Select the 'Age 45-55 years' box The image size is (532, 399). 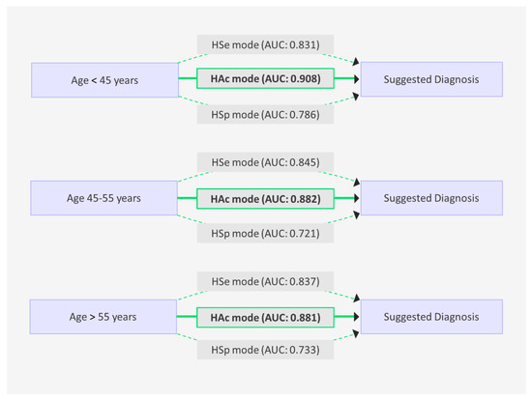[104, 198]
